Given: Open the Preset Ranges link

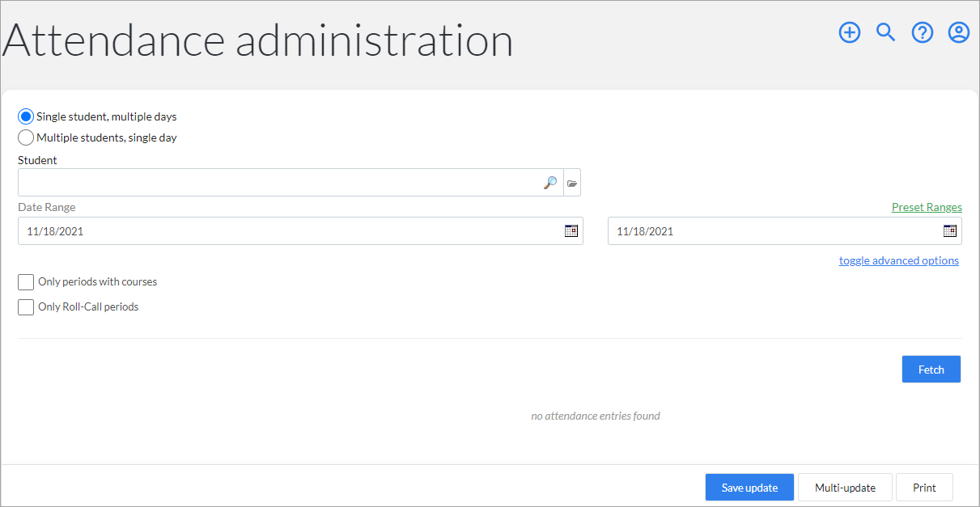Looking at the screenshot, I should [927, 207].
